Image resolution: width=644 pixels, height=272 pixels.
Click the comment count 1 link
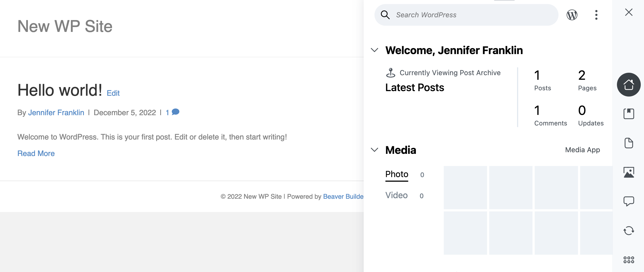tap(167, 112)
